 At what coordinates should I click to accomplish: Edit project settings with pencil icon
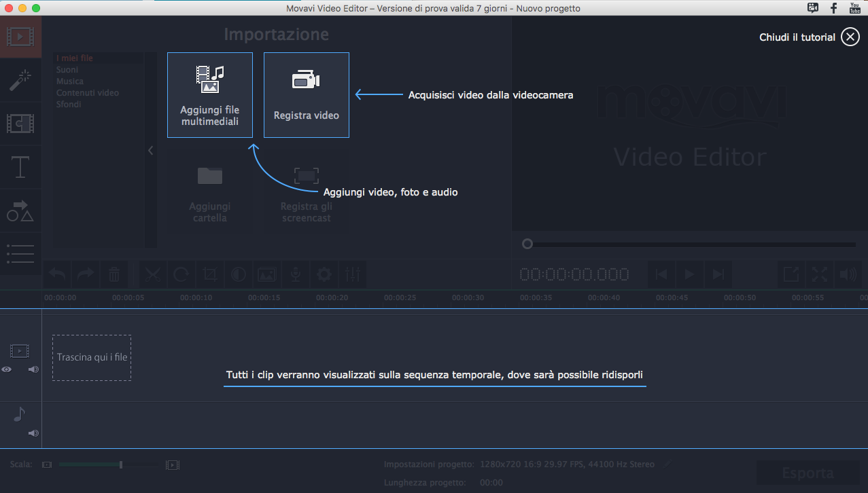click(667, 464)
